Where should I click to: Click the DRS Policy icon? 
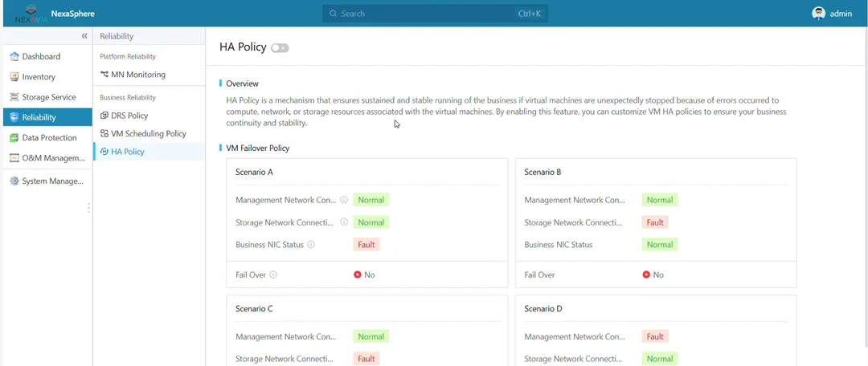coord(104,116)
